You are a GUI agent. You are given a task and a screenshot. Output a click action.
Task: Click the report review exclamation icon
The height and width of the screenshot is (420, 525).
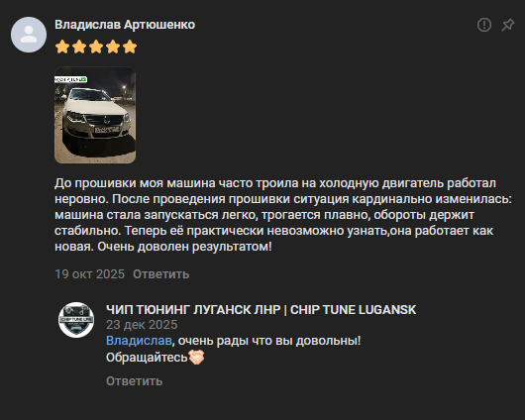[x=484, y=25]
